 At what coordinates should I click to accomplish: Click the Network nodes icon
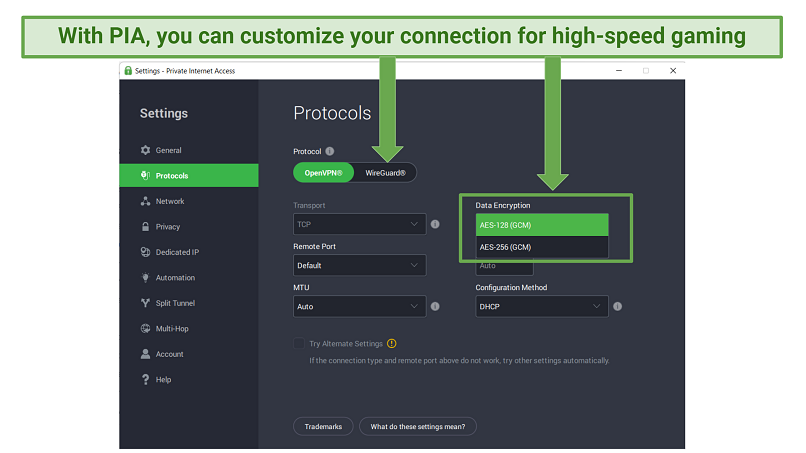(x=145, y=201)
